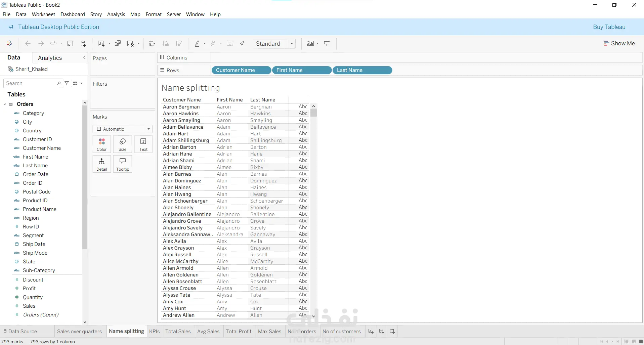This screenshot has width=644, height=345.
Task: Switch to Sales over quarters tab
Action: pyautogui.click(x=79, y=331)
